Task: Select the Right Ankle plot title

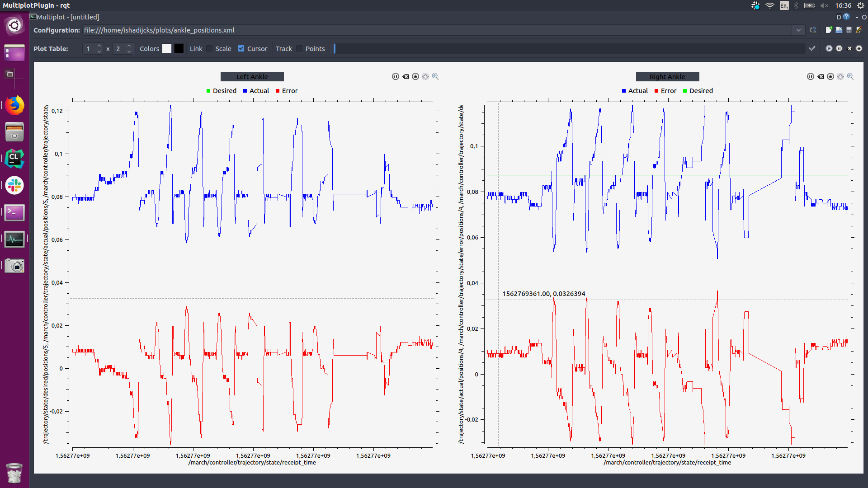Action: click(x=667, y=76)
